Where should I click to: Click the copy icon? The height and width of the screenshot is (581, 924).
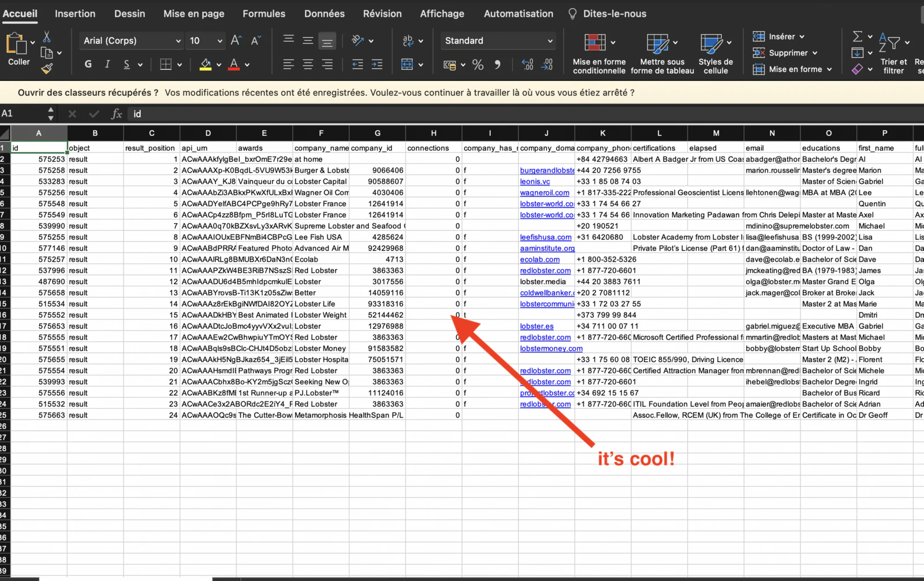point(47,53)
